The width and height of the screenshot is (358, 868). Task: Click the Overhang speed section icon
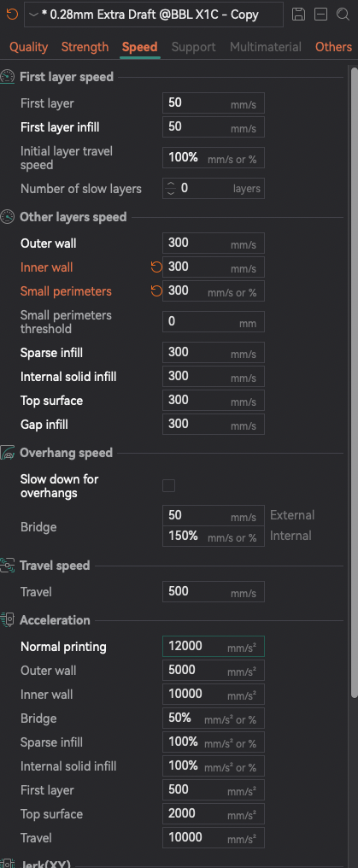click(7, 453)
